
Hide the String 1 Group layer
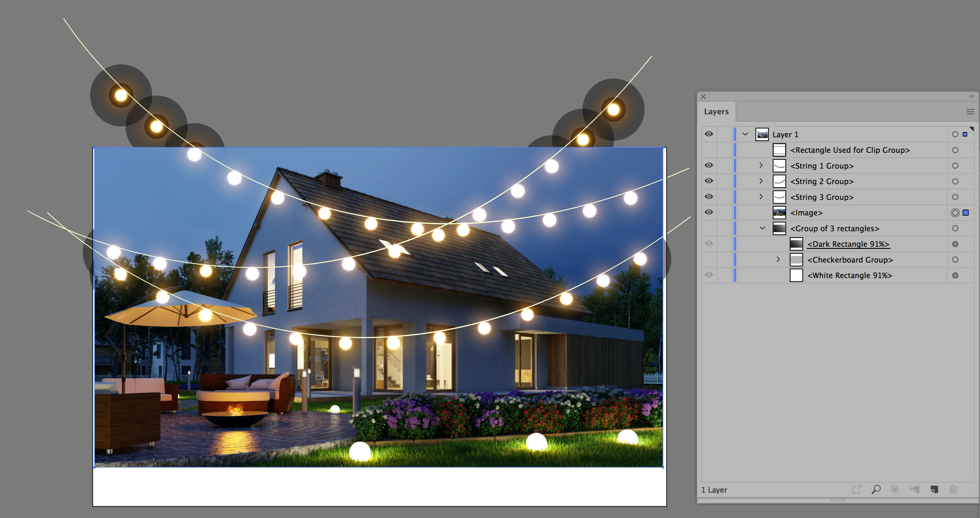point(709,166)
